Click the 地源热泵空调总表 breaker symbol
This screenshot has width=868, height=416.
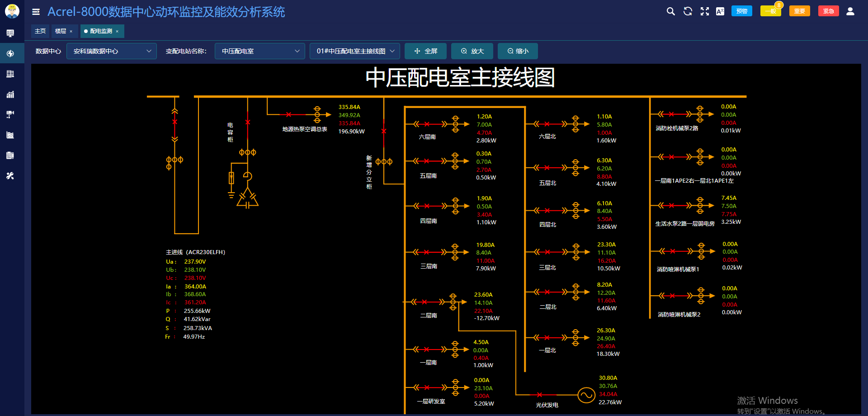(288, 114)
